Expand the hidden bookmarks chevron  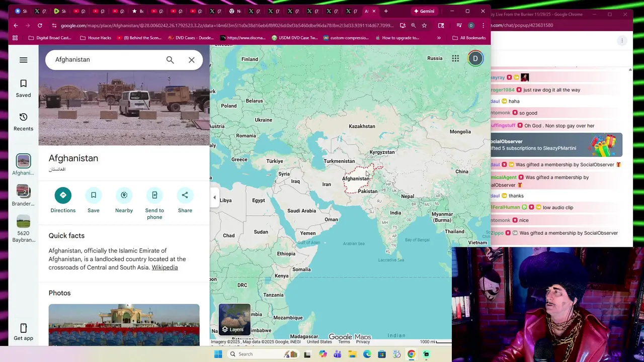(x=439, y=38)
